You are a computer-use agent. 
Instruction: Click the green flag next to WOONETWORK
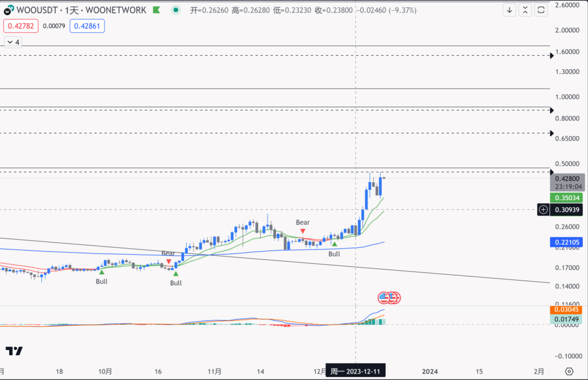click(x=157, y=10)
